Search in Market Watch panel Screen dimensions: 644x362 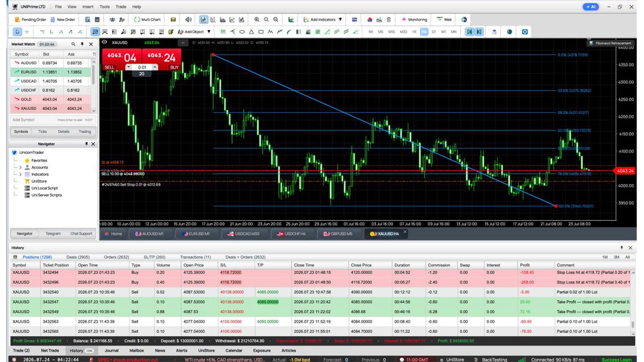(x=73, y=44)
